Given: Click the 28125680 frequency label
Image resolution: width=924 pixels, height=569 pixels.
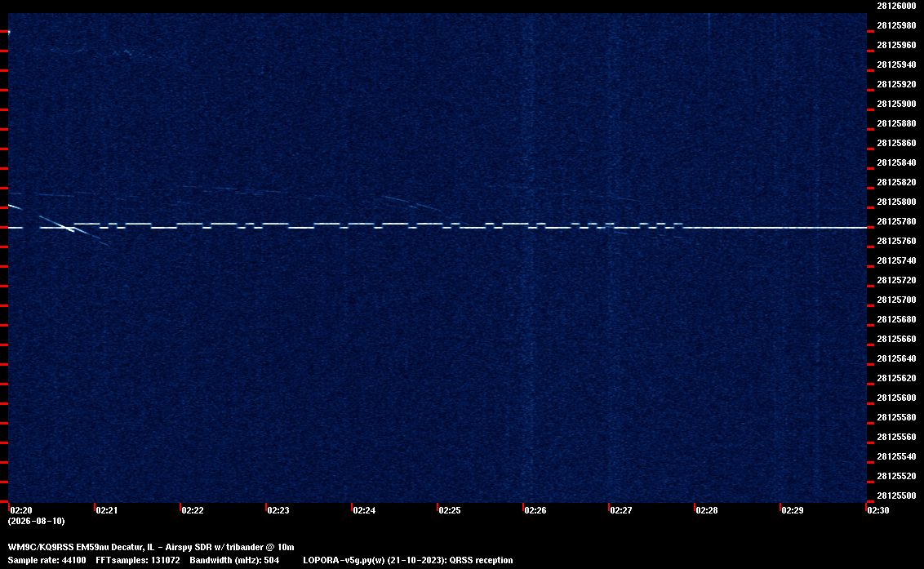Looking at the screenshot, I should pyautogui.click(x=896, y=319).
